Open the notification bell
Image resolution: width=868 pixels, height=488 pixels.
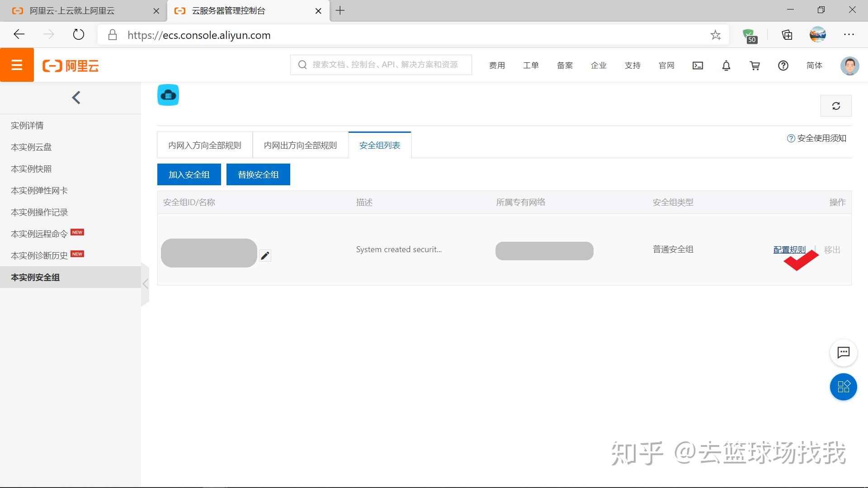pos(726,66)
